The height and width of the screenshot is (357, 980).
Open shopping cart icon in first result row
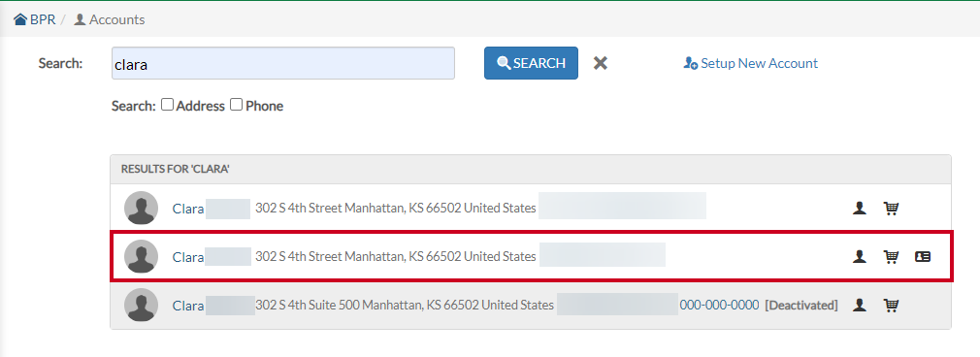(891, 209)
